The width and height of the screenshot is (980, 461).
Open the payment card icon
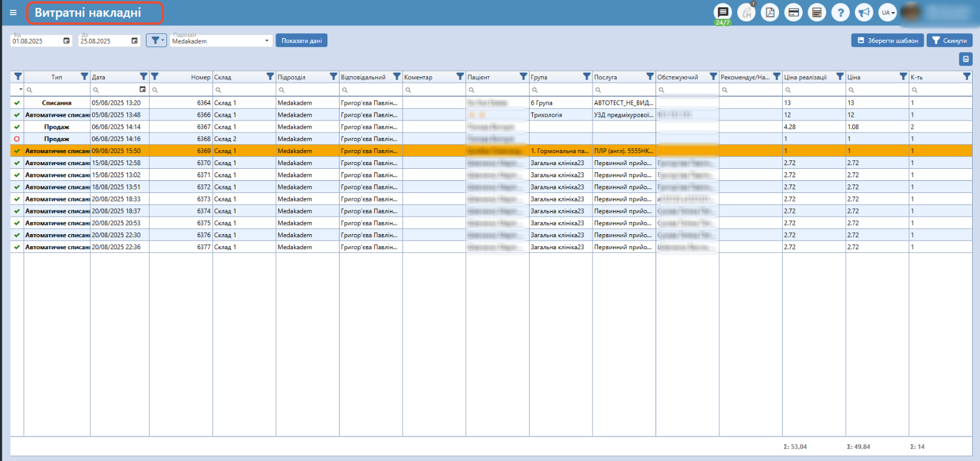pyautogui.click(x=794, y=12)
